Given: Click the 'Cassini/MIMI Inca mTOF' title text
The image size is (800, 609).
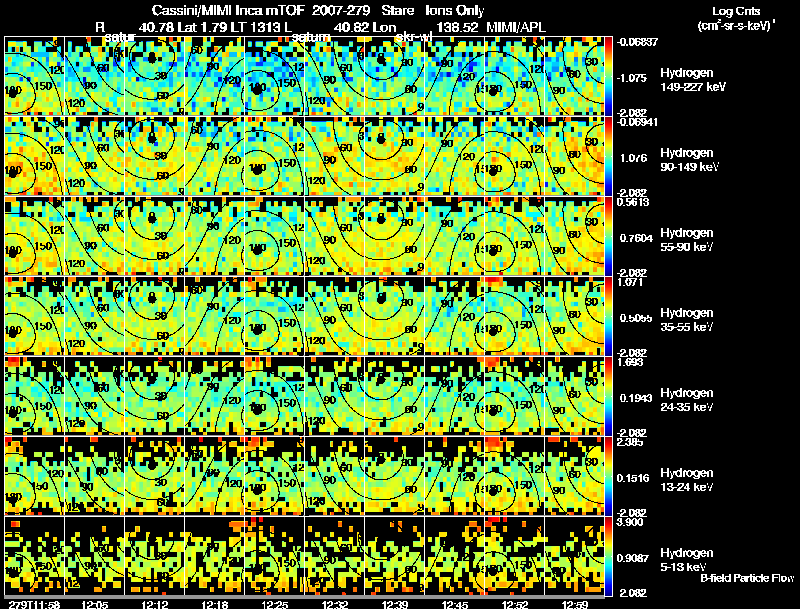Looking at the screenshot, I should click(228, 10).
